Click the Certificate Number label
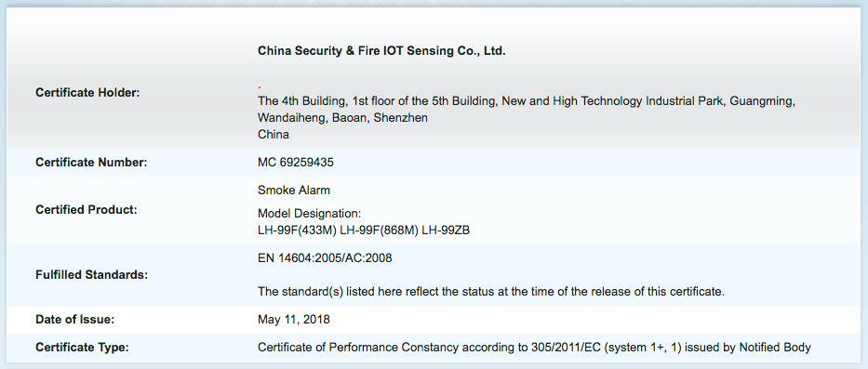868x369 pixels. coord(91,163)
